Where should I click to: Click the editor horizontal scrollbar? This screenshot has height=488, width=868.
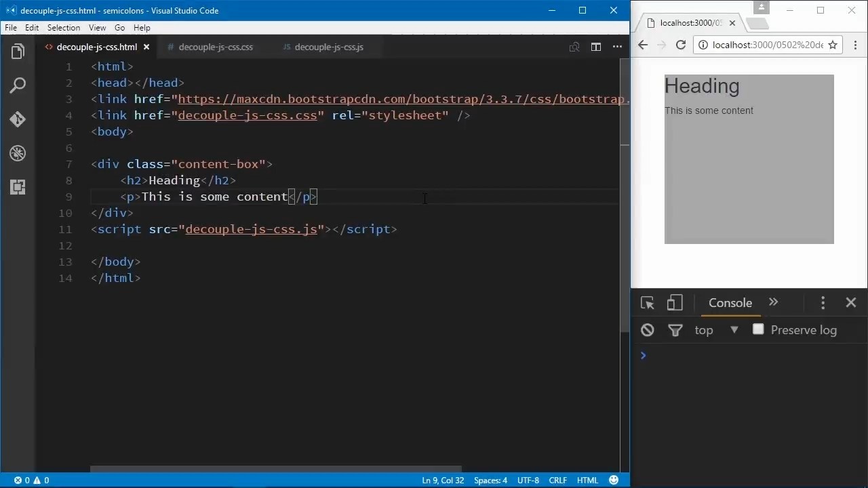tap(276, 469)
